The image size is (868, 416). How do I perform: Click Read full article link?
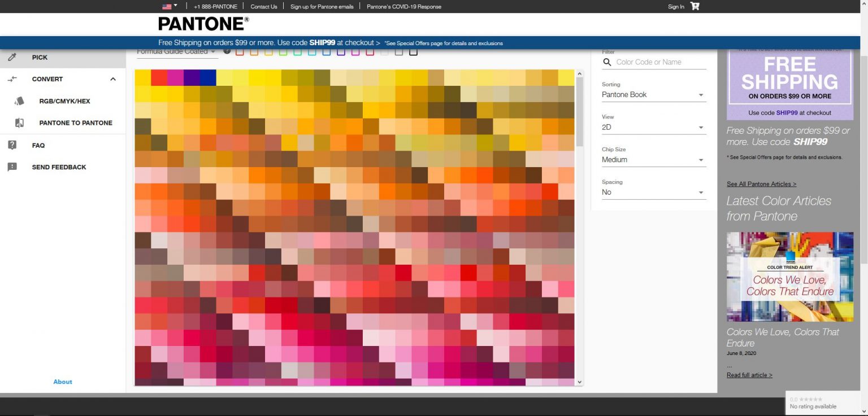pyautogui.click(x=749, y=375)
